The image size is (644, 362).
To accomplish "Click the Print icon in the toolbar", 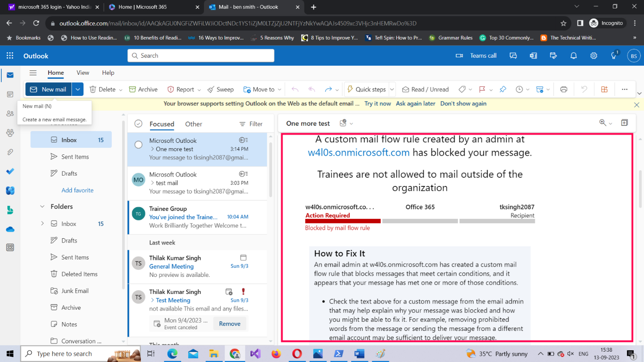I will point(563,90).
